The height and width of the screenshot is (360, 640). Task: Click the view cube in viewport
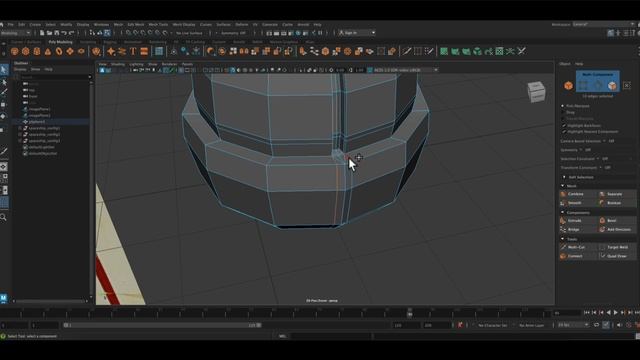tap(536, 91)
